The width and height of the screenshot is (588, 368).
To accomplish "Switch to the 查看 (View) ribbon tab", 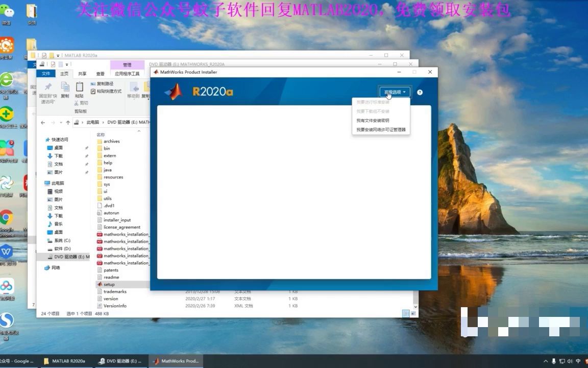I will (100, 73).
